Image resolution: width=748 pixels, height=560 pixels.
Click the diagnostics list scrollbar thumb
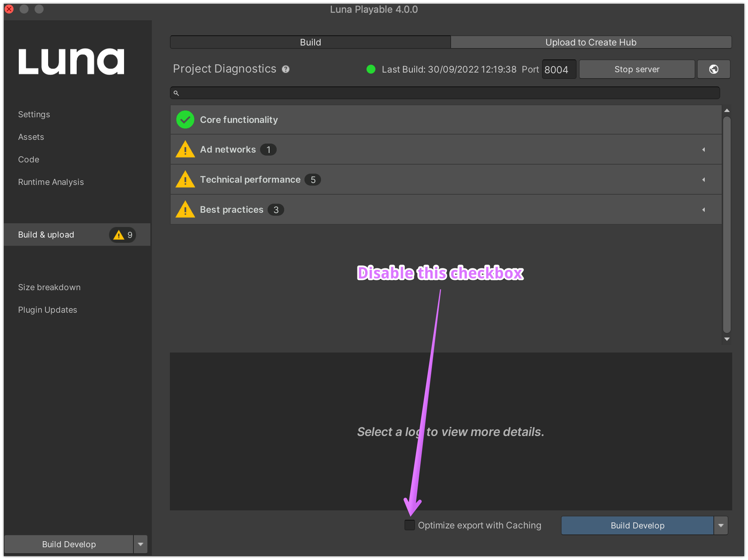pyautogui.click(x=727, y=224)
